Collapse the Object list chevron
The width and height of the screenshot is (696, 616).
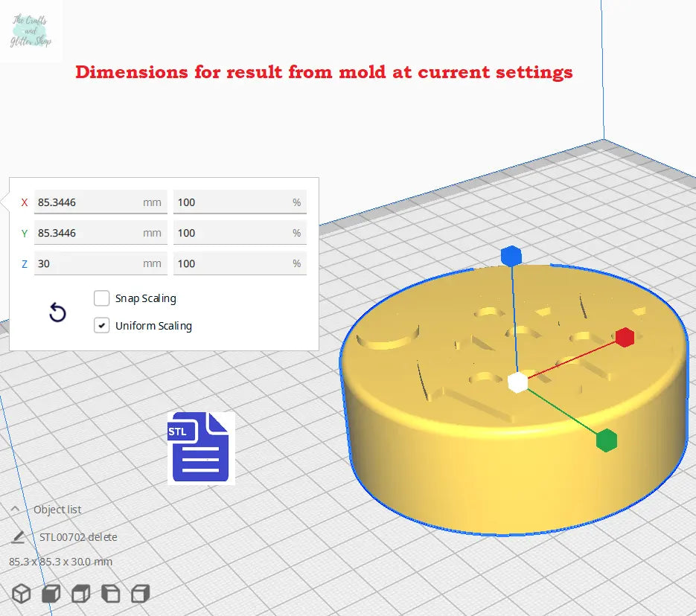15,510
